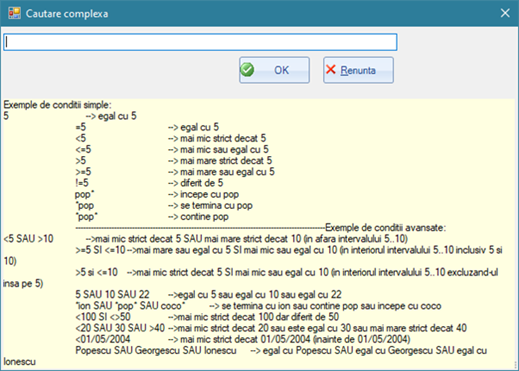Confirm the search with the OK button

(x=274, y=70)
